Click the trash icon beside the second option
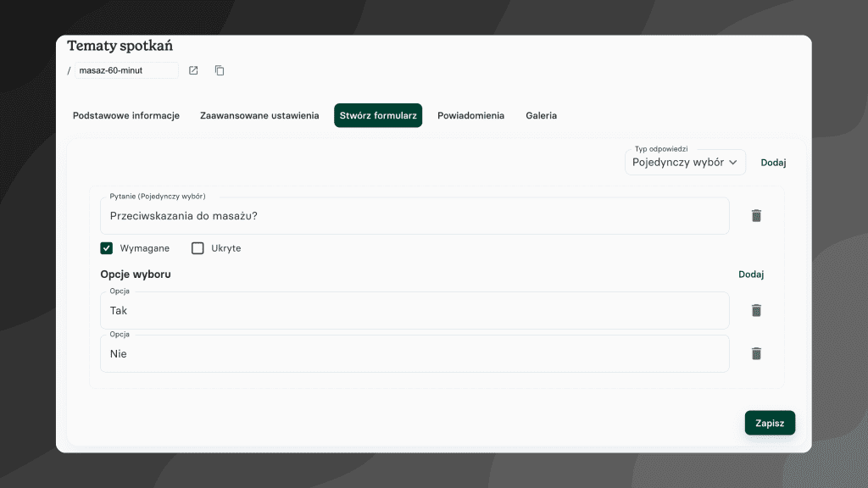This screenshot has height=488, width=868. coord(755,353)
